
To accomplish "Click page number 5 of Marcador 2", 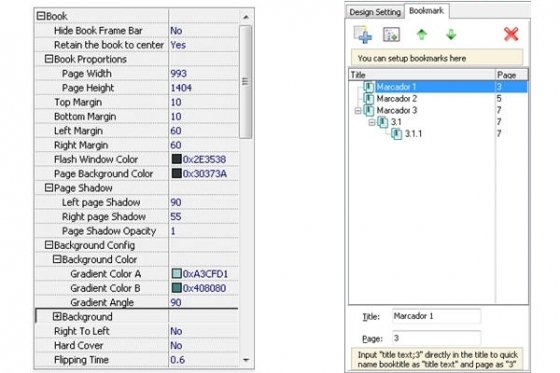I will point(499,99).
